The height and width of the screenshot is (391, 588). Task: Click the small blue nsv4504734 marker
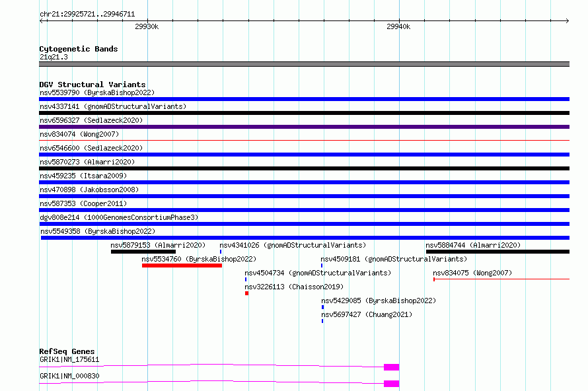pos(246,279)
